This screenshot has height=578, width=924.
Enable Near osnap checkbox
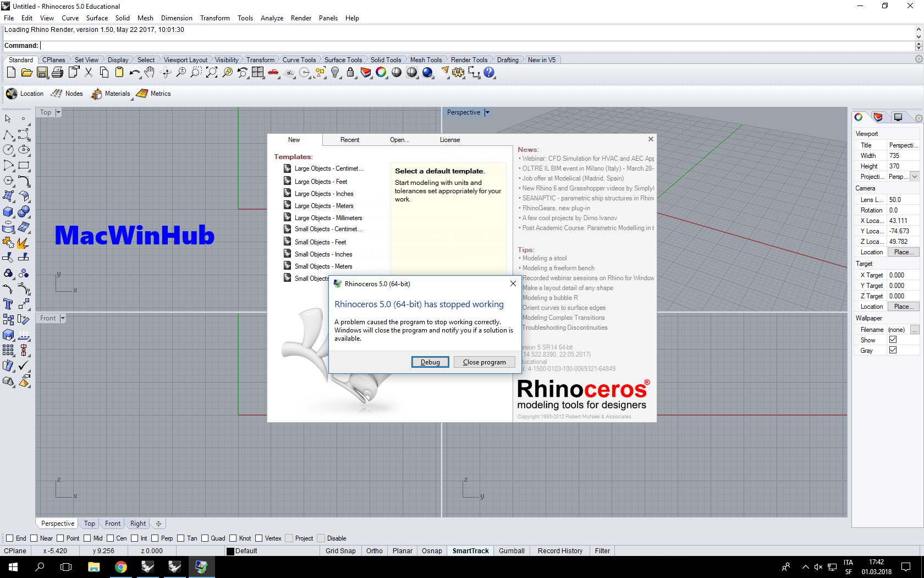pyautogui.click(x=34, y=538)
